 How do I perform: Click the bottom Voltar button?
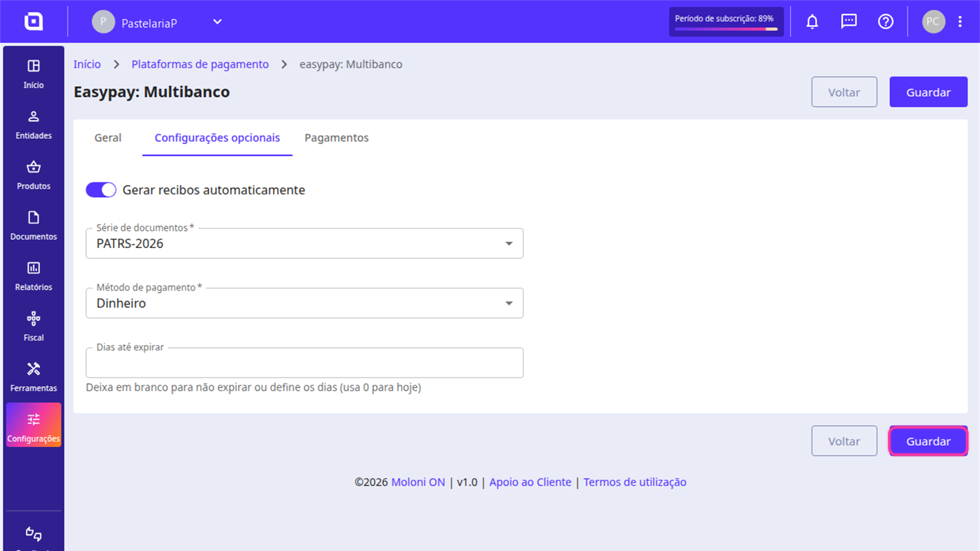(x=844, y=441)
